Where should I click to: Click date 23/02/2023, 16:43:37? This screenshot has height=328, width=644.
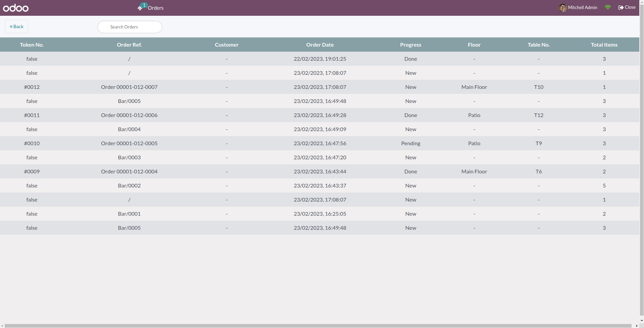tap(320, 185)
